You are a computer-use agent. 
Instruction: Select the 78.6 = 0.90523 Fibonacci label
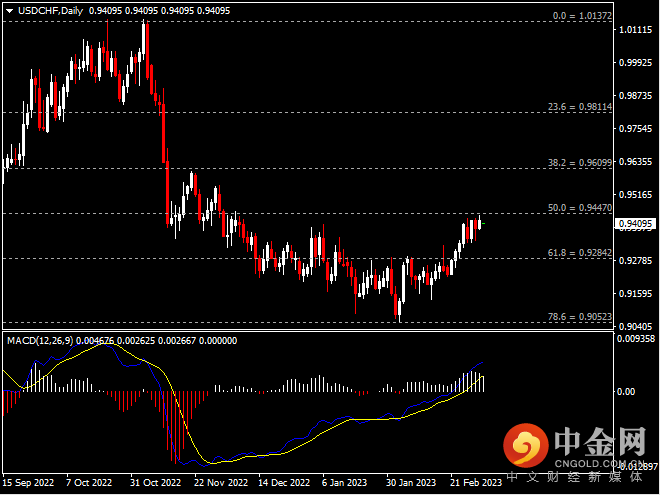click(579, 316)
